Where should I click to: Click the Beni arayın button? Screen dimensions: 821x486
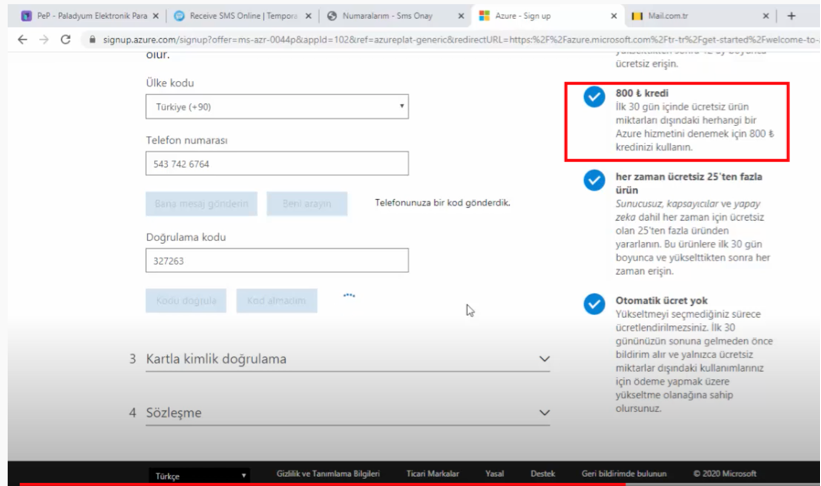[x=307, y=204]
